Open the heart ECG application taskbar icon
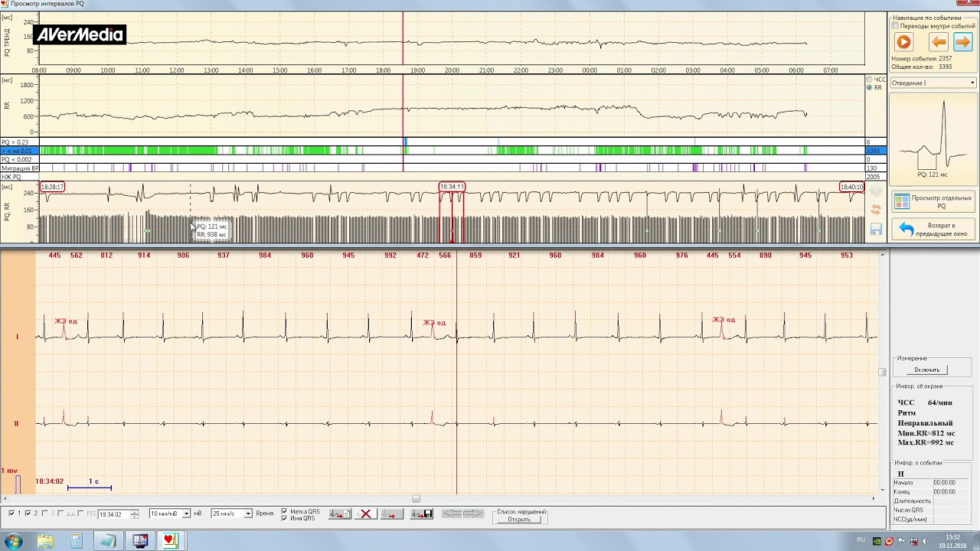 pos(170,541)
